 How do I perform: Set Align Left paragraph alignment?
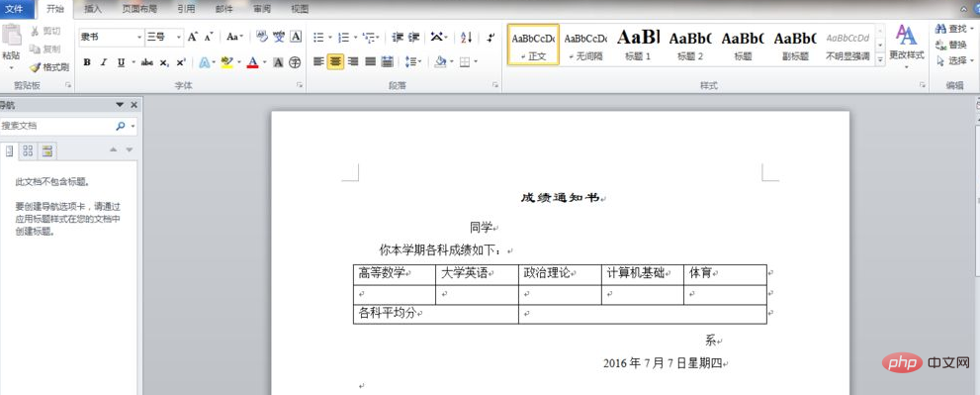click(318, 61)
